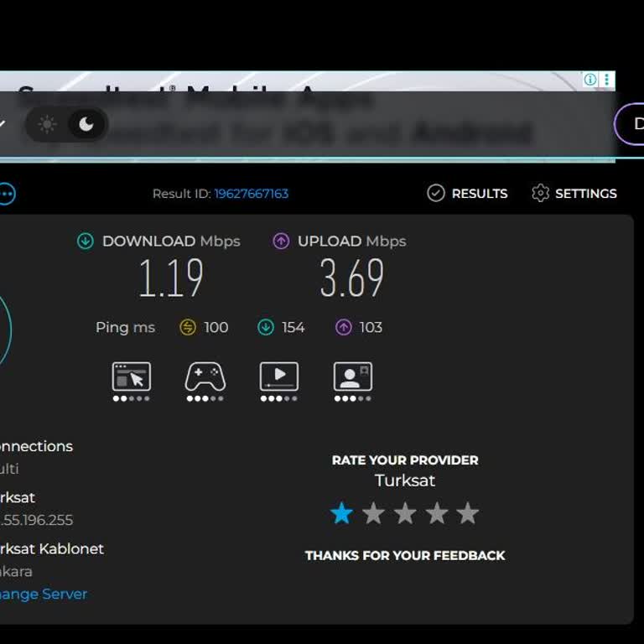Click the teal download latency icon
Screen dimensions: 644x644
tap(266, 327)
